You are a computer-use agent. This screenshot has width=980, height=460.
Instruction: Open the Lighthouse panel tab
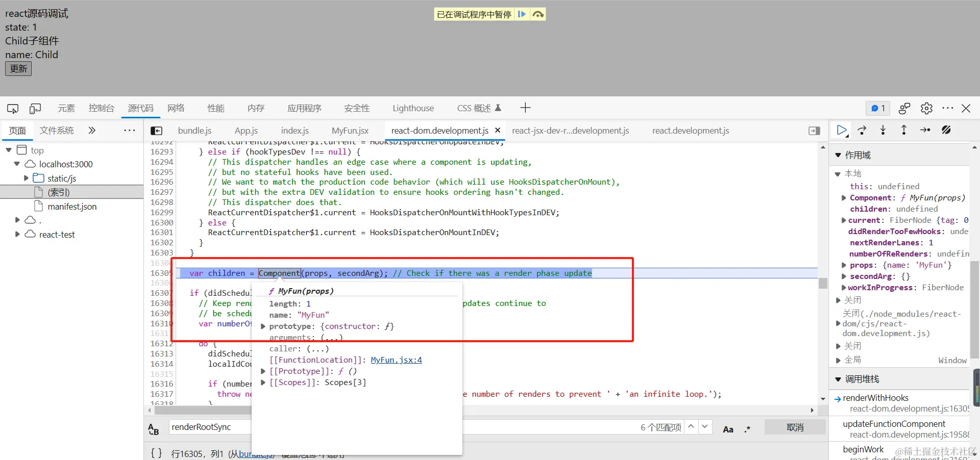point(413,108)
